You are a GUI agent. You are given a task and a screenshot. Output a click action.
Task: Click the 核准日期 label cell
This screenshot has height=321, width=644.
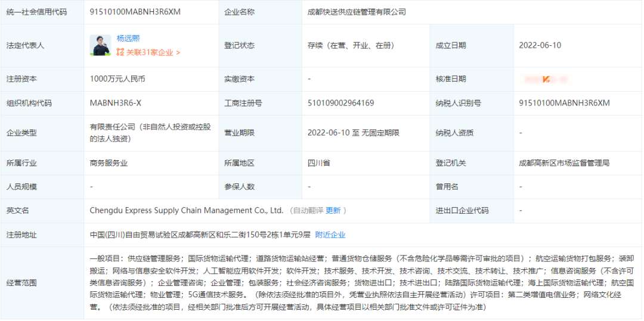coord(472,79)
